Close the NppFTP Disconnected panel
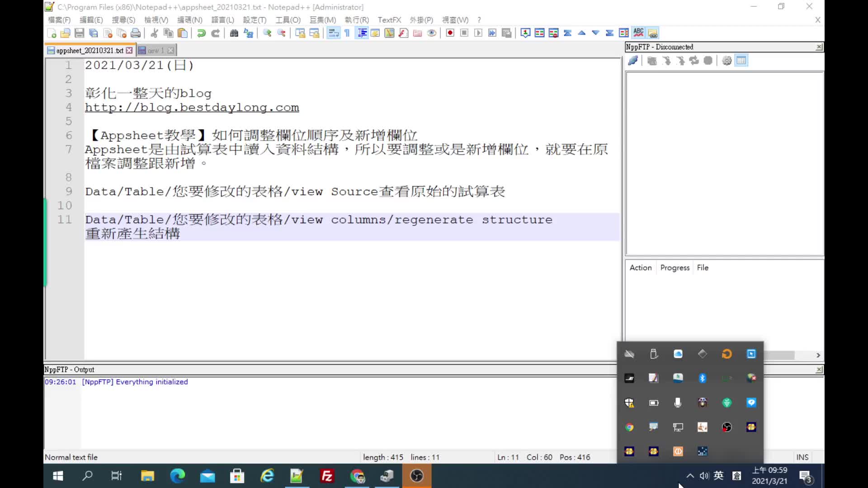This screenshot has width=868, height=488. point(819,47)
